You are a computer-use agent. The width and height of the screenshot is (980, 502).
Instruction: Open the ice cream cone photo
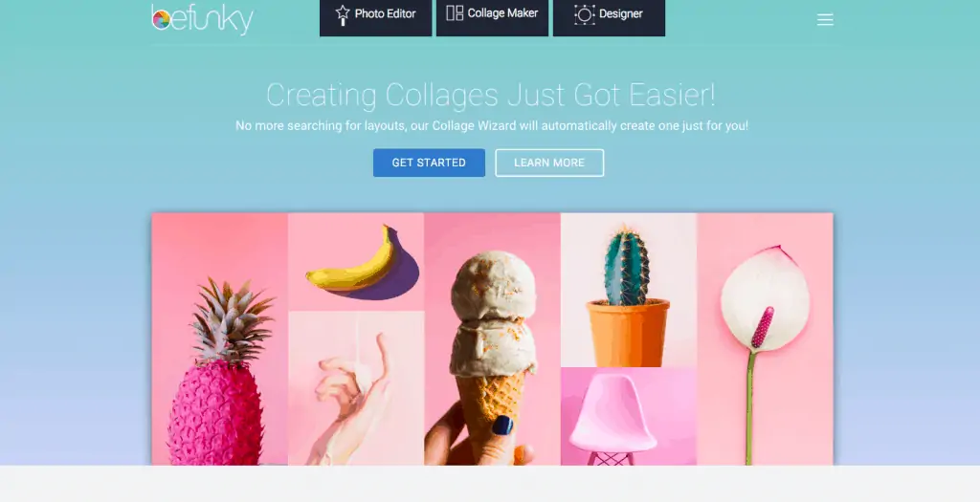click(x=492, y=339)
